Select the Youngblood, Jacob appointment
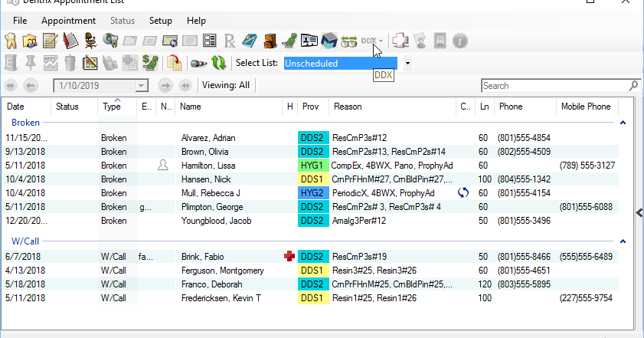This screenshot has width=644, height=338. 310,221
